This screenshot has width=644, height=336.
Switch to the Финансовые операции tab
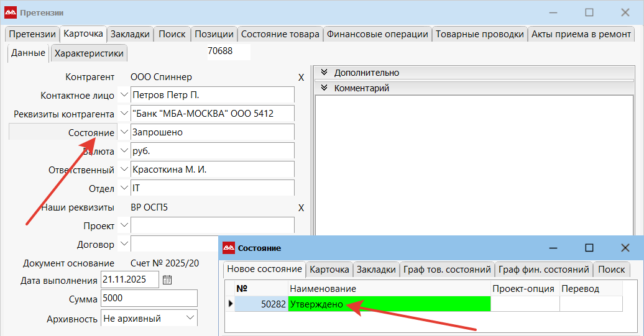click(377, 34)
